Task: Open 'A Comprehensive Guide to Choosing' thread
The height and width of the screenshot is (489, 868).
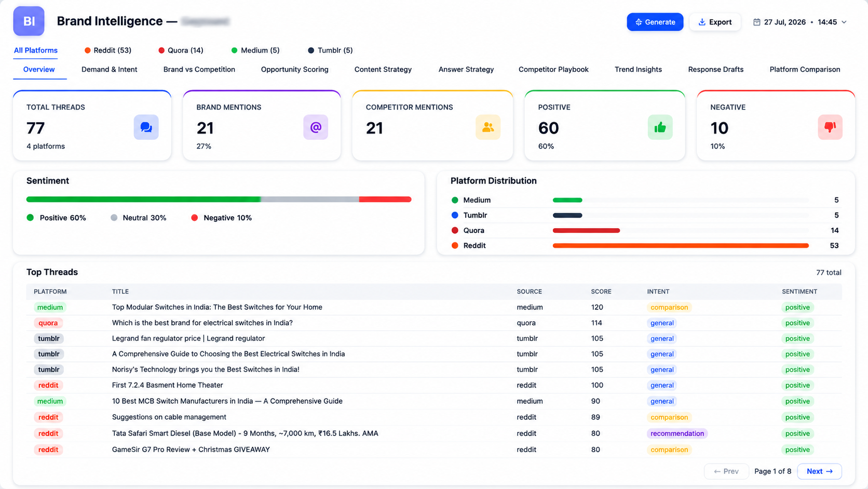Action: (x=228, y=354)
